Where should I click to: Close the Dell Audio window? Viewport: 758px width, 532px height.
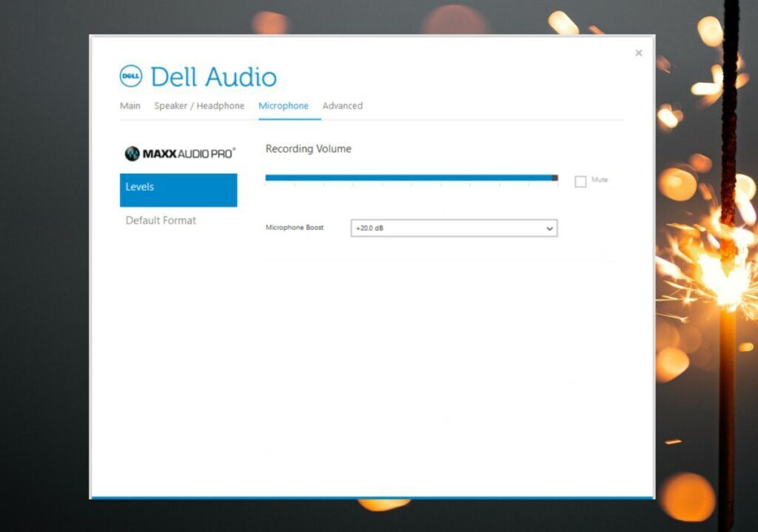click(x=638, y=53)
